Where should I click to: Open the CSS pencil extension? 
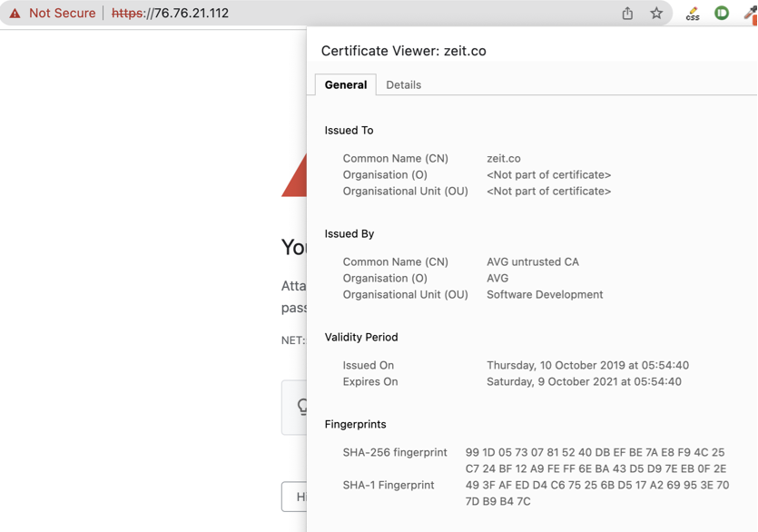tap(691, 13)
